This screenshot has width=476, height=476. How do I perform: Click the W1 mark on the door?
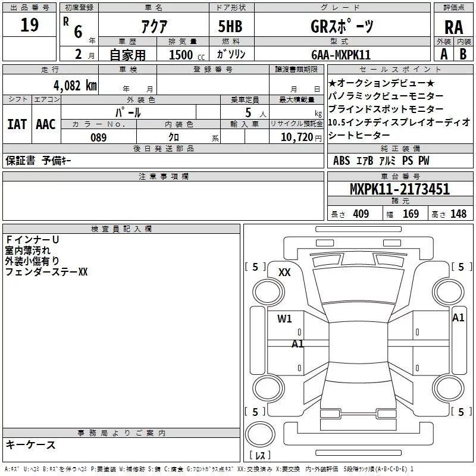coord(284,318)
